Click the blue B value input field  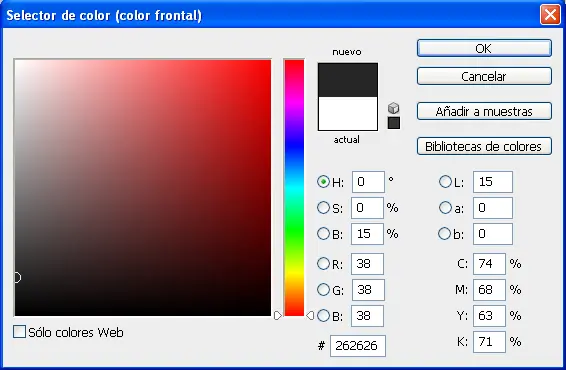coord(367,316)
